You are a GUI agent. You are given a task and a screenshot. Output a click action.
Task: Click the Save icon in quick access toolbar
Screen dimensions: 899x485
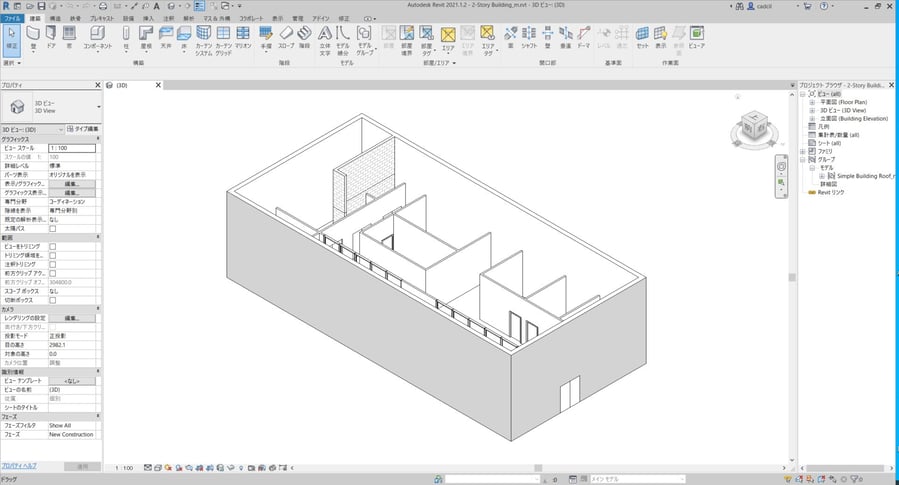pyautogui.click(x=41, y=6)
